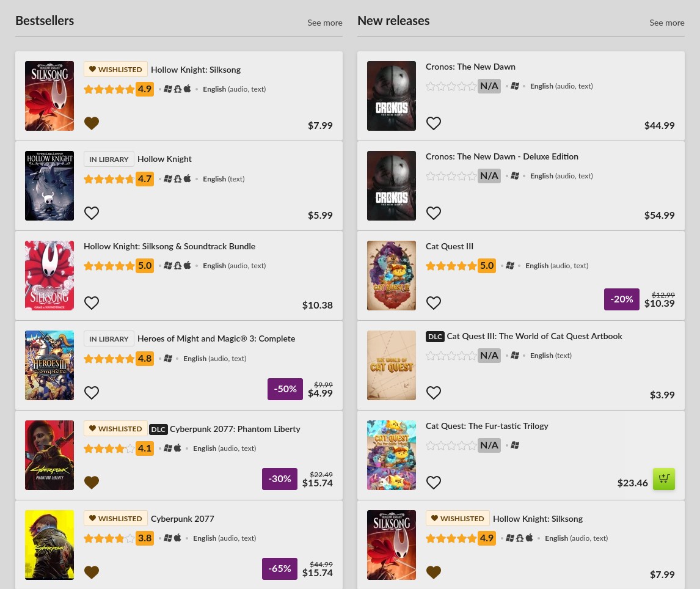700x589 pixels.
Task: Click the 5.0 rating badge for Cat Quest III
Action: click(487, 266)
